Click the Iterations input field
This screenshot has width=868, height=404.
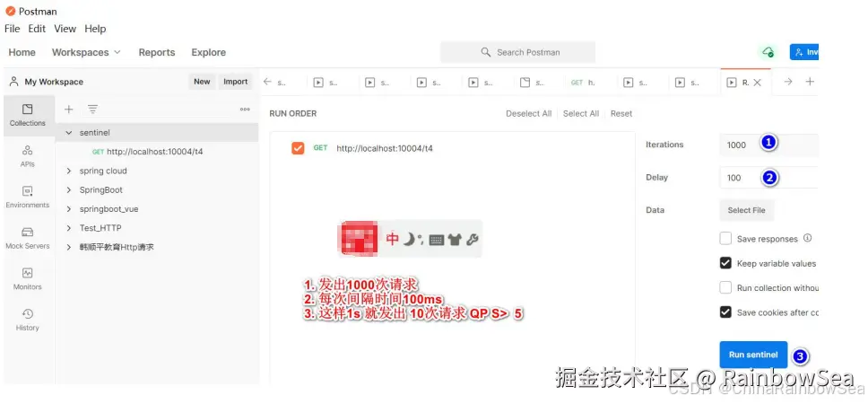coord(768,145)
